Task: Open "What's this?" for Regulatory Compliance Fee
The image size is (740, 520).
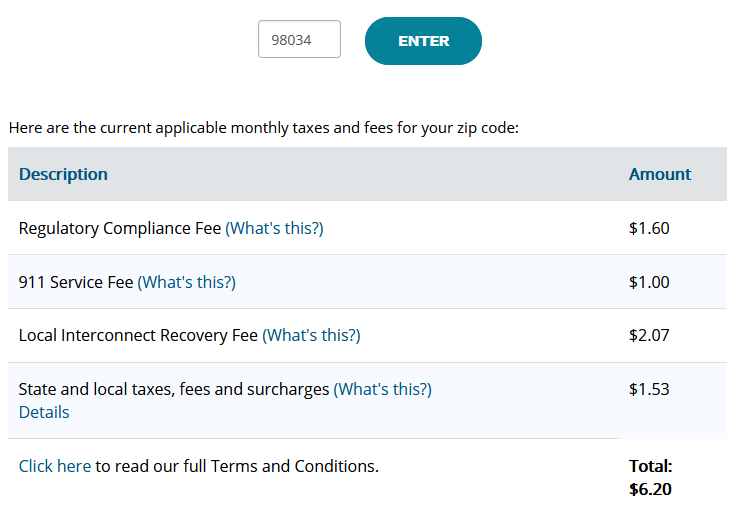Action: (274, 228)
